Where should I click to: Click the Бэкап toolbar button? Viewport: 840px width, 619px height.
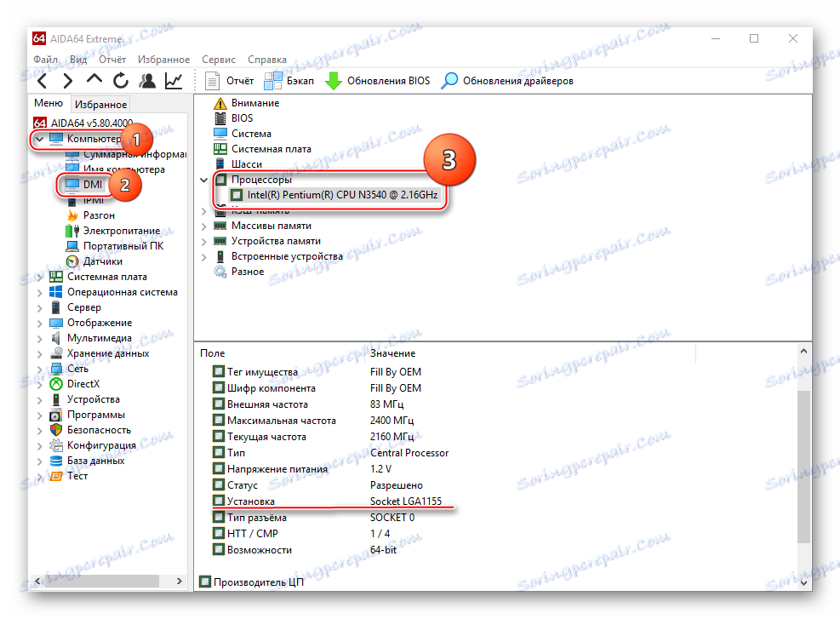point(289,81)
